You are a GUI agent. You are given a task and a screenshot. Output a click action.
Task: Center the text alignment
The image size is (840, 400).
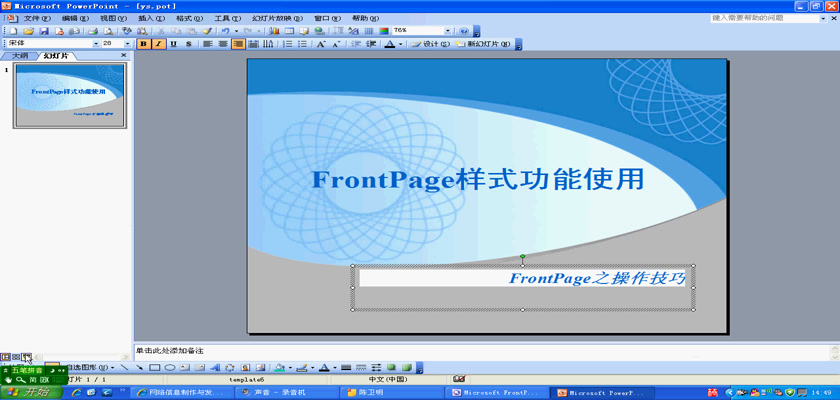coord(223,44)
